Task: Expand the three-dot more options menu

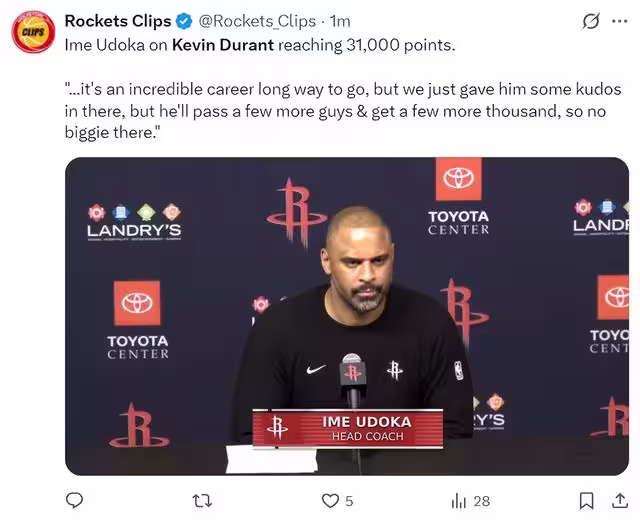Action: [620, 21]
